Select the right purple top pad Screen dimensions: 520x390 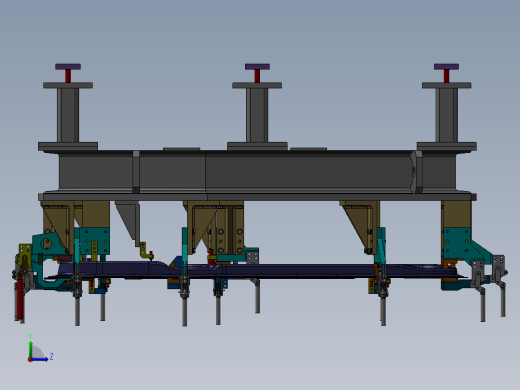click(446, 67)
